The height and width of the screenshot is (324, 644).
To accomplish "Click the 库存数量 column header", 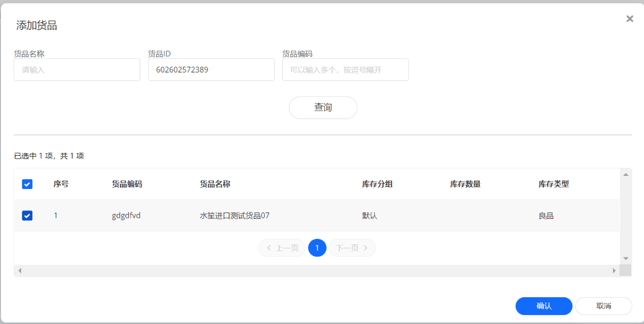I will point(465,184).
